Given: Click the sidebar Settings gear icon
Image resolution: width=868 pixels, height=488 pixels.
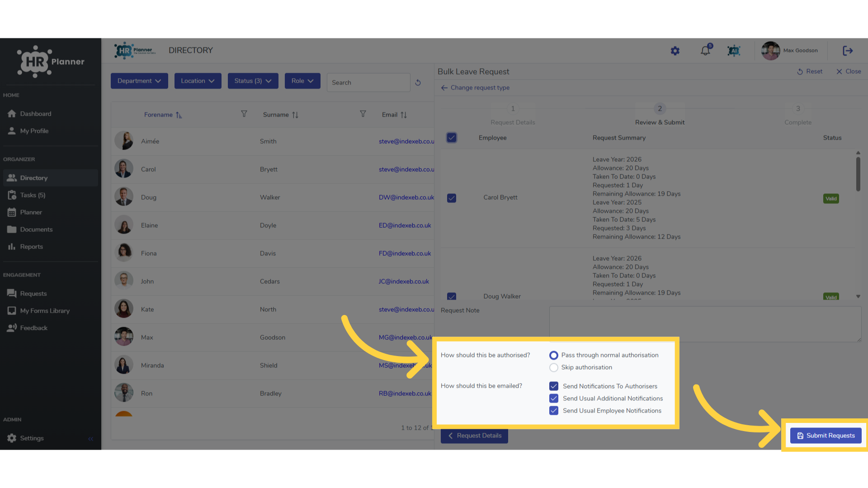Looking at the screenshot, I should tap(12, 438).
